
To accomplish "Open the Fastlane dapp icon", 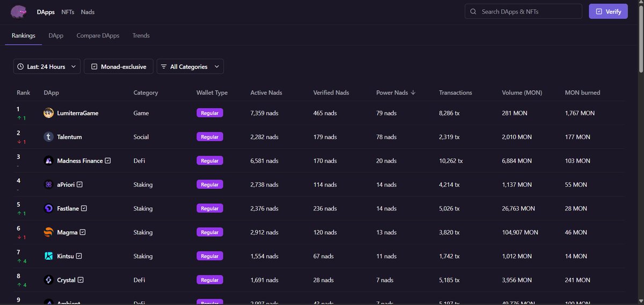I will click(x=48, y=208).
